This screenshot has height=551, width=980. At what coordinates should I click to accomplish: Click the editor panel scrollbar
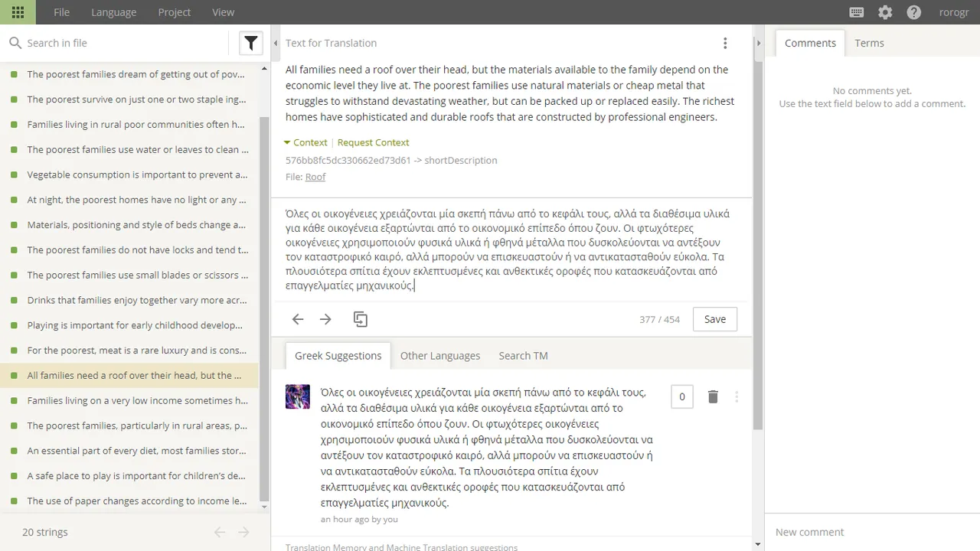tap(758, 245)
